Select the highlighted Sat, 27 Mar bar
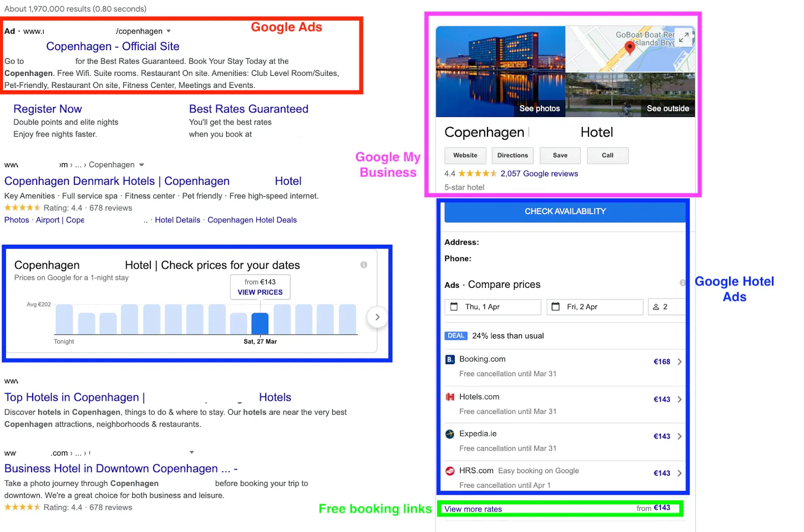The image size is (804, 532). pos(260,324)
